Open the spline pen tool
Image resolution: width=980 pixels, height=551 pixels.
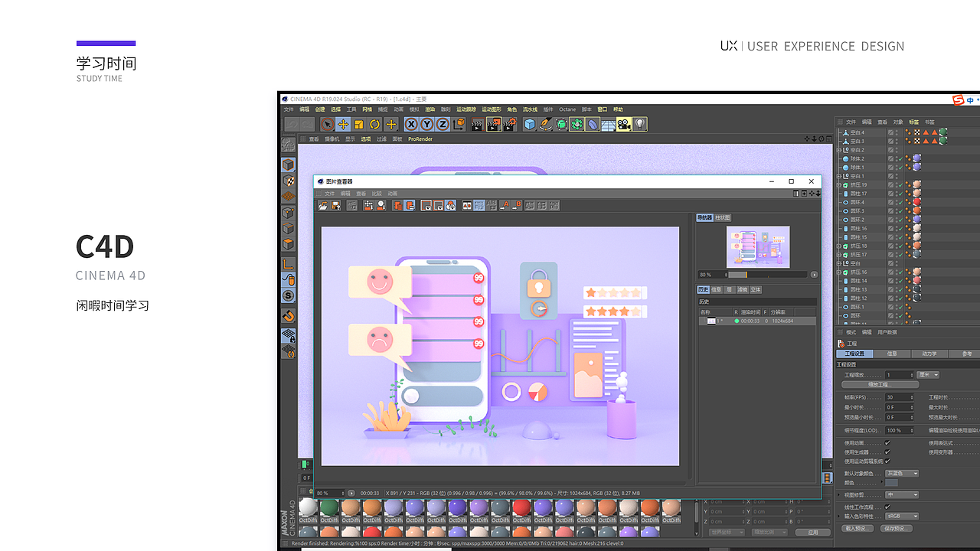546,124
